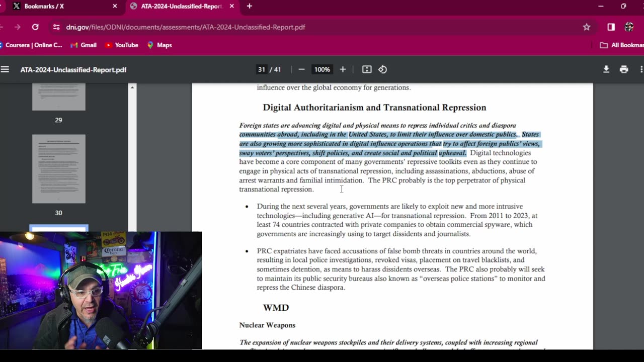Open the Gmail bookmark
This screenshot has height=362, width=644.
coord(84,45)
